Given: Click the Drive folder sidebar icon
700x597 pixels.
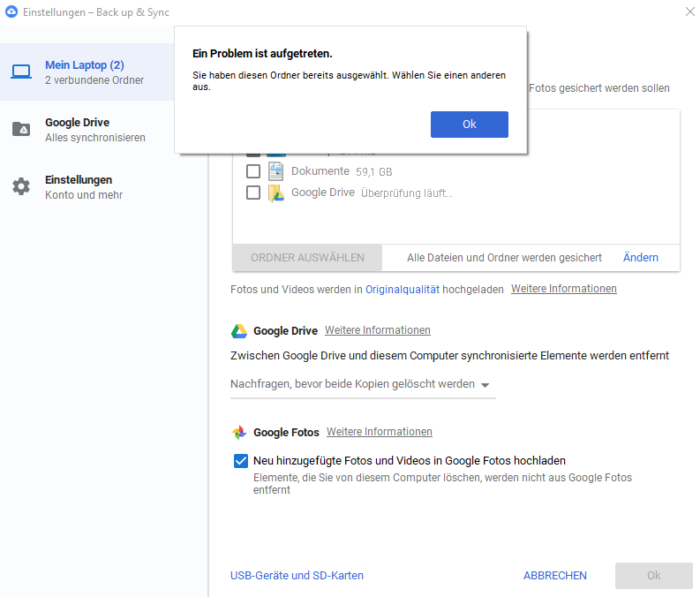Looking at the screenshot, I should click(x=21, y=129).
